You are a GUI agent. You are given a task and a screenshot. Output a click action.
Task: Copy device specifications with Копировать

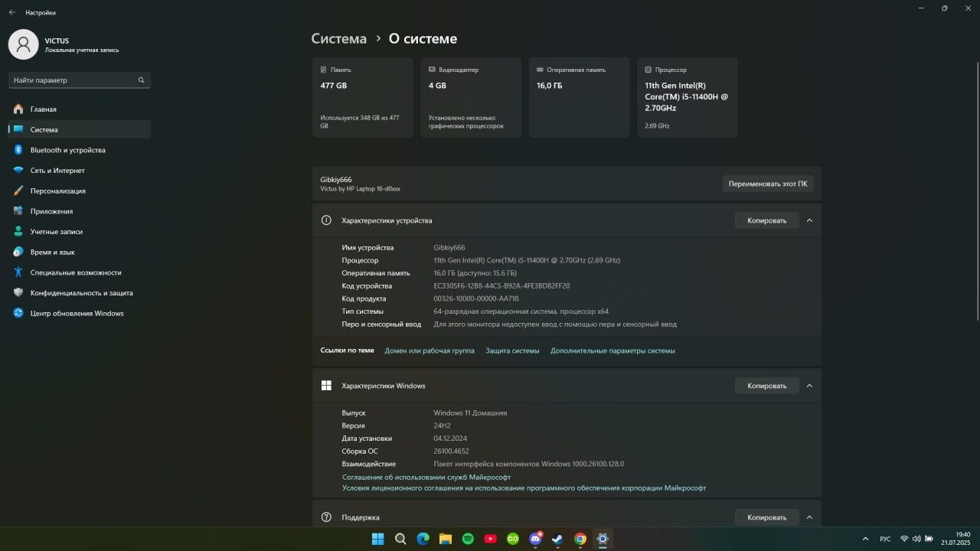(x=767, y=220)
